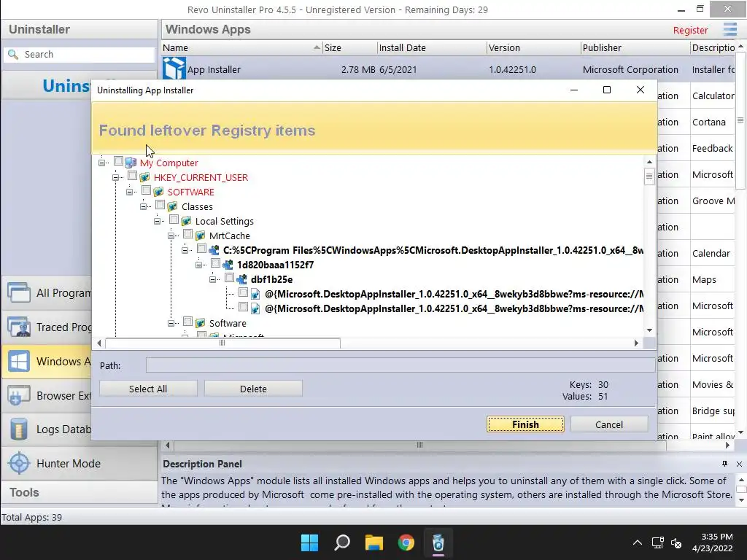Viewport: 747px width, 560px height.
Task: Click the Revo Uninstaller taskbar icon
Action: [x=438, y=542]
